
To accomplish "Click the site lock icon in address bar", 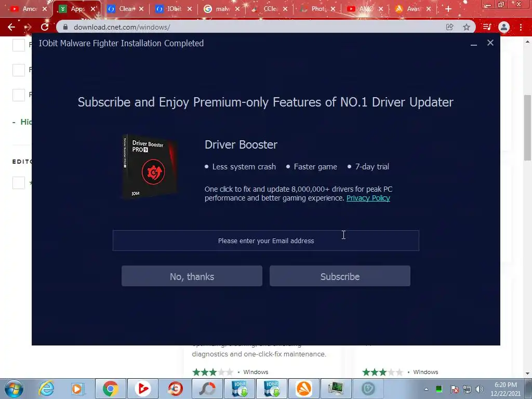I will 65,27.
